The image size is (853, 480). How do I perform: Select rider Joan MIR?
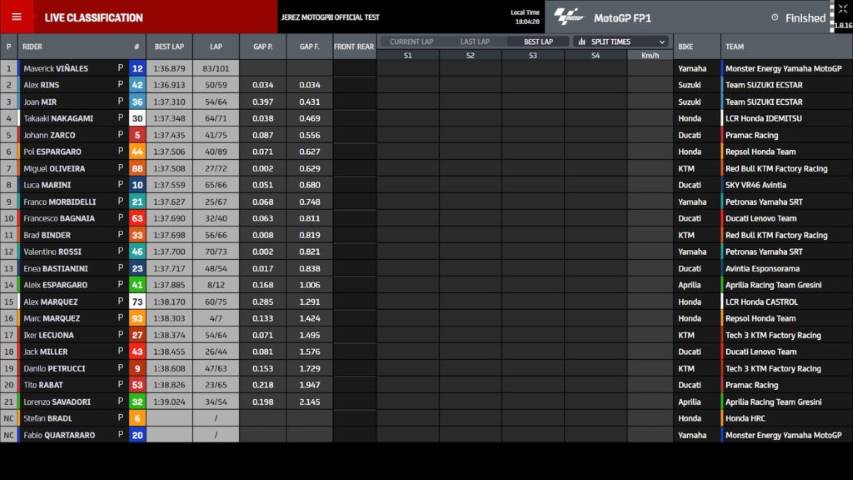(40, 102)
